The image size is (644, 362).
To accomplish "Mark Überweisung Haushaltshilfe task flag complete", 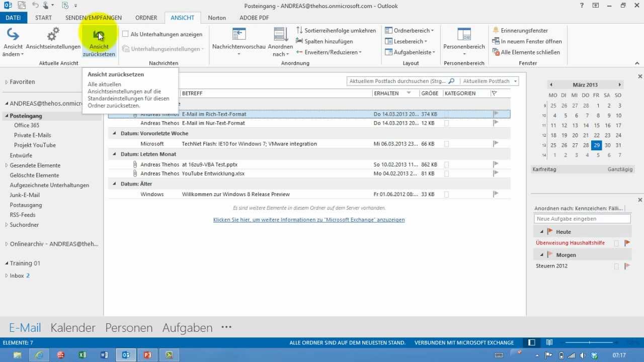I will [x=627, y=243].
